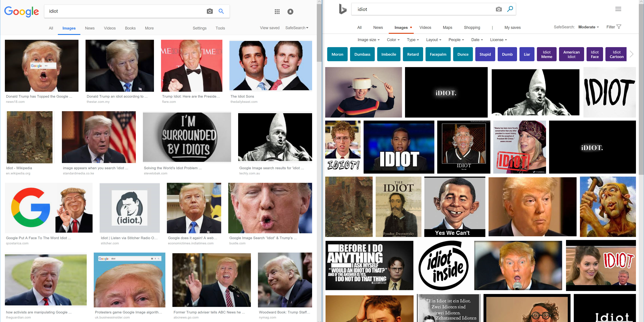The width and height of the screenshot is (644, 322).
Task: Search by image camera icon in Google
Action: [x=210, y=11]
